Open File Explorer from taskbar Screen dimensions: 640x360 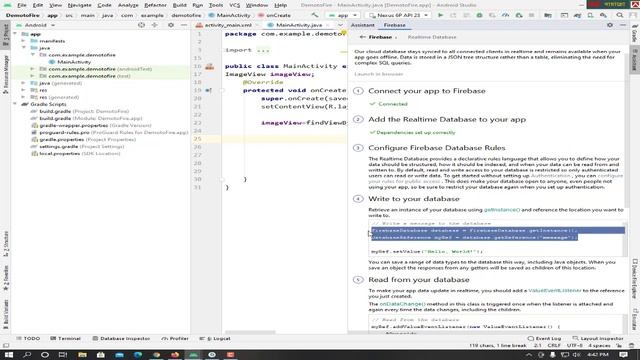pyautogui.click(x=82, y=355)
